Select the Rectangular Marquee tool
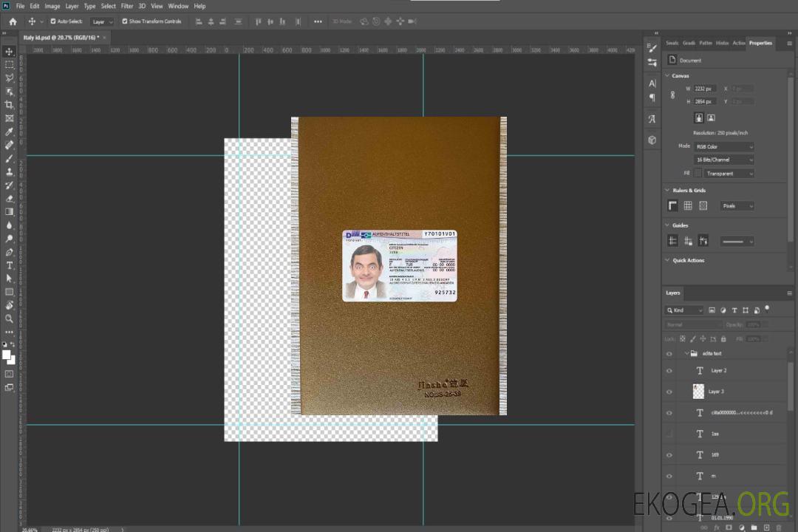 [9, 65]
